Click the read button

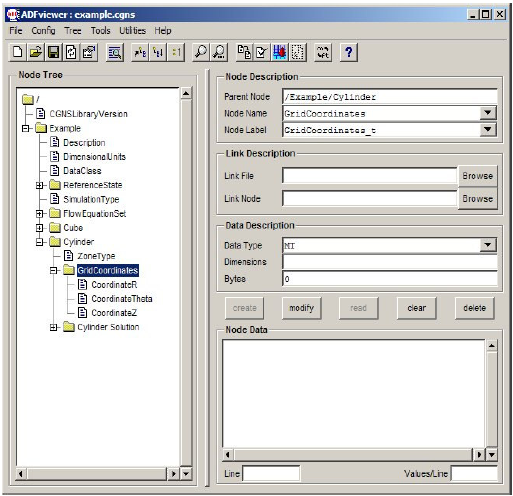click(x=358, y=308)
